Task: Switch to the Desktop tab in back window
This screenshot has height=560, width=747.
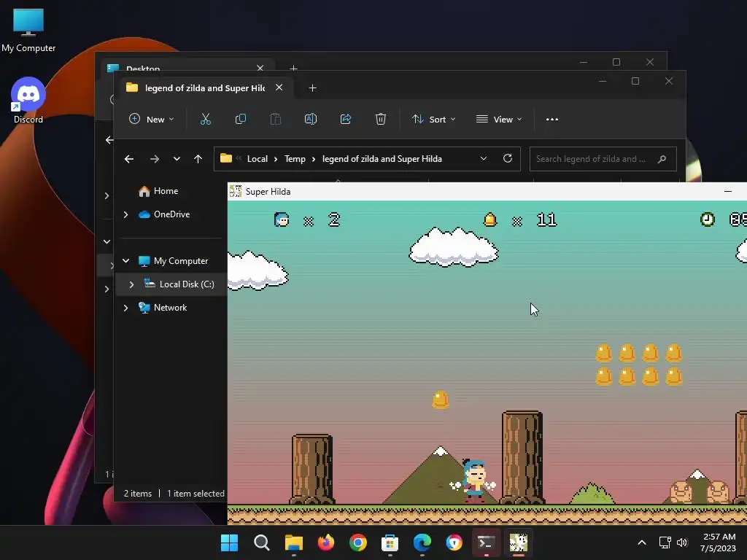Action: pyautogui.click(x=144, y=68)
